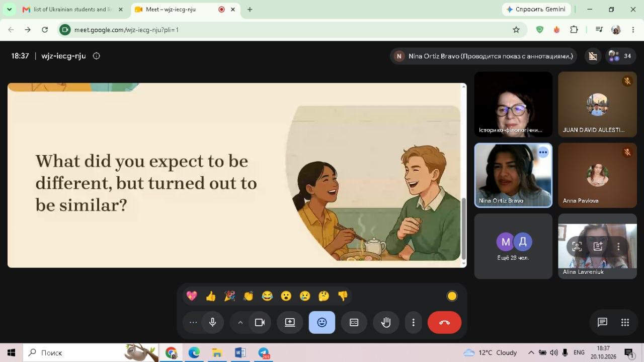
Task: Raise your hand in the meeting
Action: point(386,323)
